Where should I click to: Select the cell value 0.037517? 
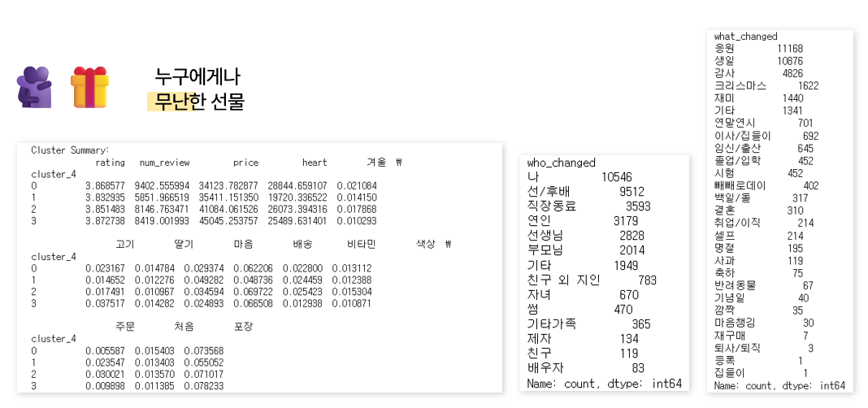105,303
